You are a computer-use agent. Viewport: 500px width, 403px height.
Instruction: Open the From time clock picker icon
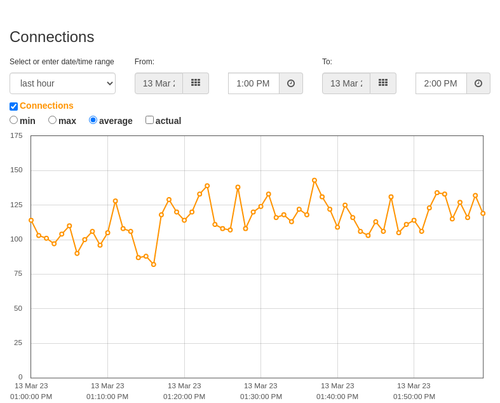click(291, 83)
